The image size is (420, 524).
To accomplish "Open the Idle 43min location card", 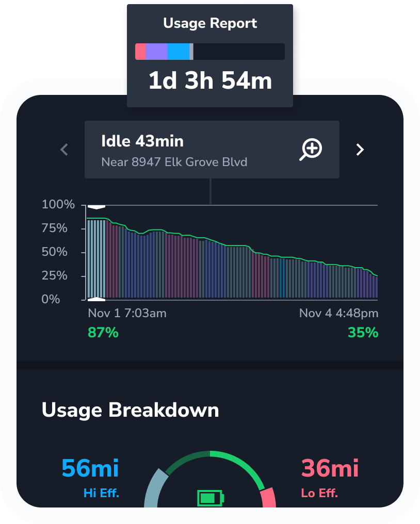I will tap(212, 150).
